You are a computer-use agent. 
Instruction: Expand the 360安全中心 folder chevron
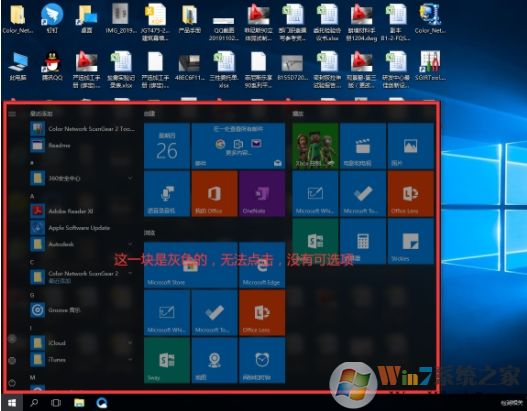tap(130, 178)
